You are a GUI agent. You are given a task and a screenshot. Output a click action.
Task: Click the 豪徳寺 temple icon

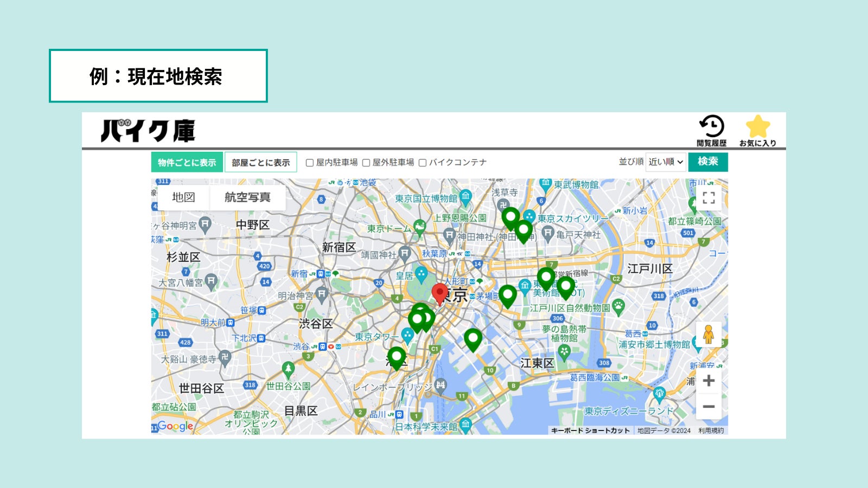click(225, 357)
